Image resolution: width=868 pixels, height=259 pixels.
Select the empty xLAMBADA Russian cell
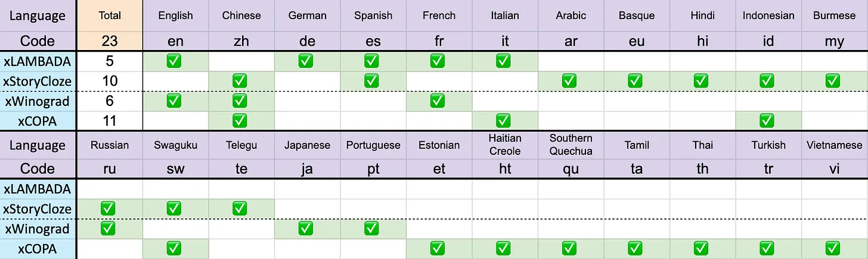tap(109, 189)
